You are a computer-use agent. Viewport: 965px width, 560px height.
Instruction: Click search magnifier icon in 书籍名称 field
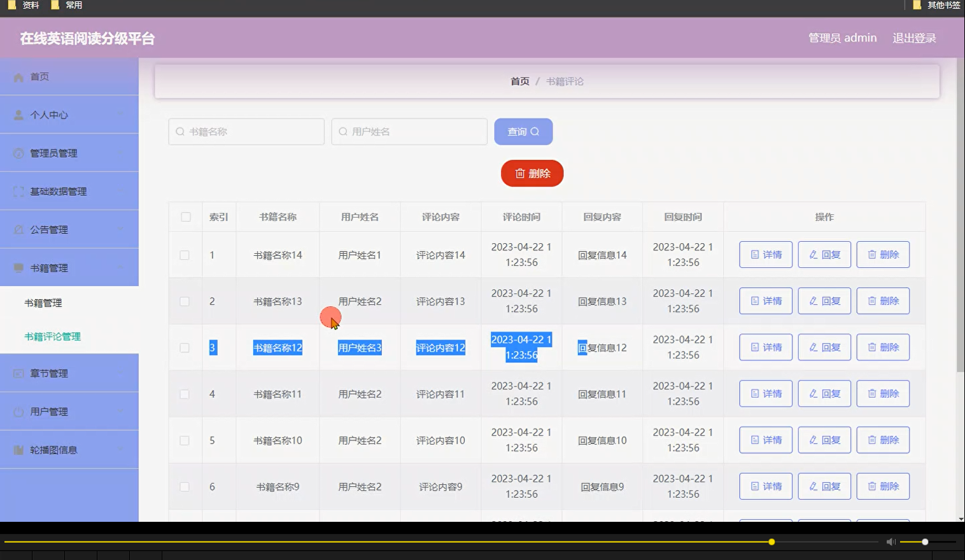coord(180,132)
